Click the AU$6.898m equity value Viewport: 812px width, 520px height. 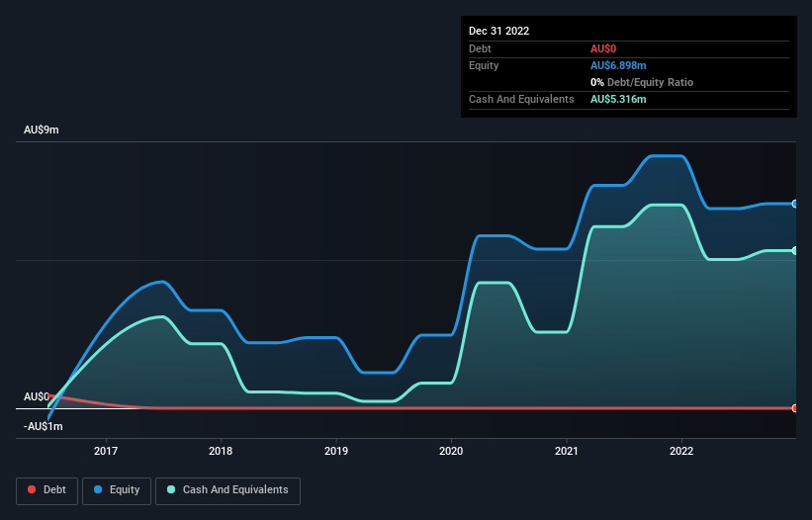pyautogui.click(x=618, y=65)
